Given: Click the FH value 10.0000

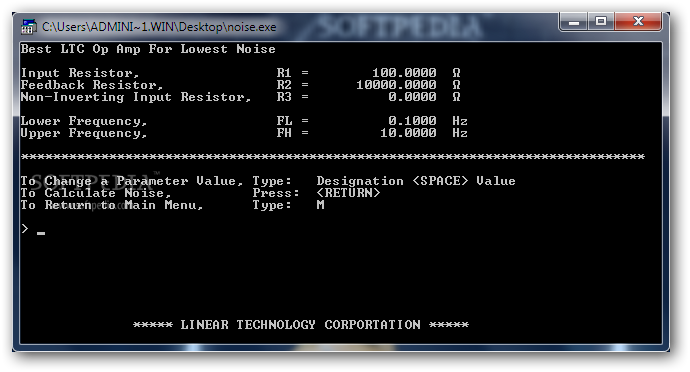Looking at the screenshot, I should (408, 133).
